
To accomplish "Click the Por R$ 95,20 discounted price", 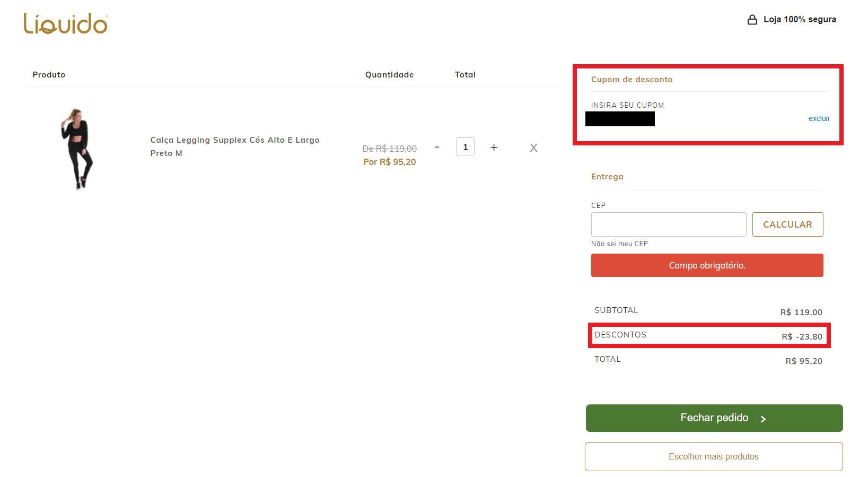I will [389, 162].
